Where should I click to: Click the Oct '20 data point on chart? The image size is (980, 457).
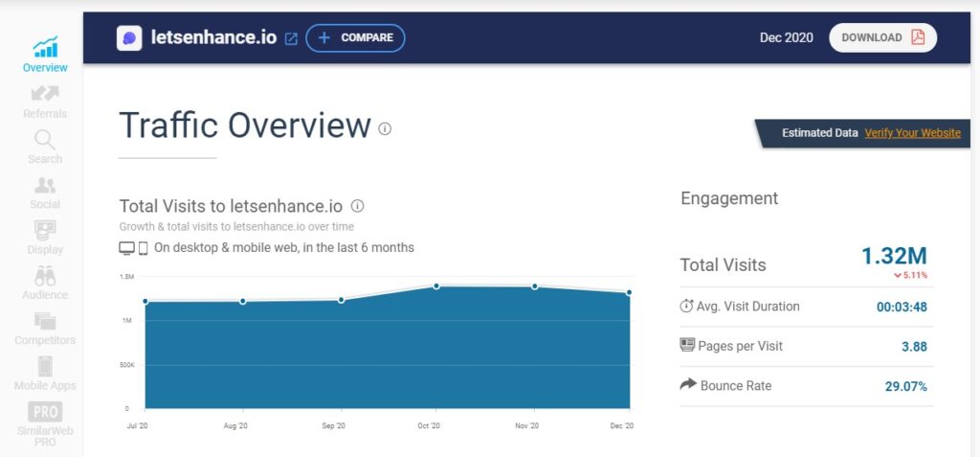click(436, 286)
